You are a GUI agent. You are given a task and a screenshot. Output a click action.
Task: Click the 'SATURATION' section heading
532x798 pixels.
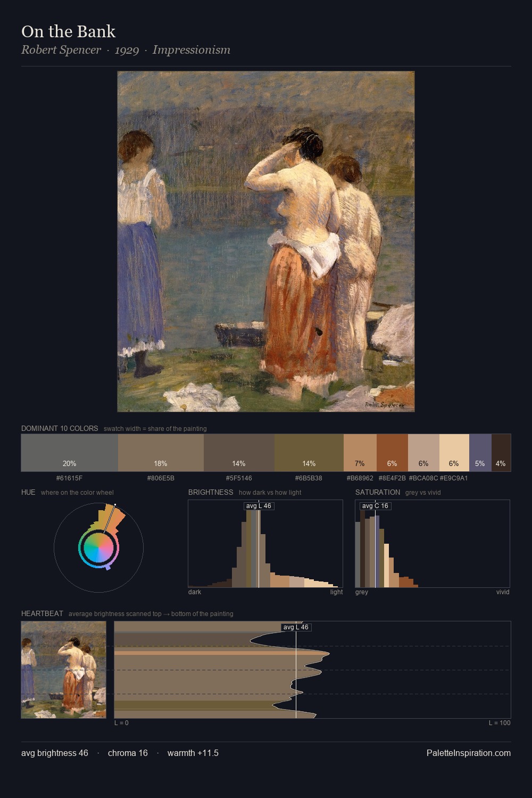pos(378,492)
